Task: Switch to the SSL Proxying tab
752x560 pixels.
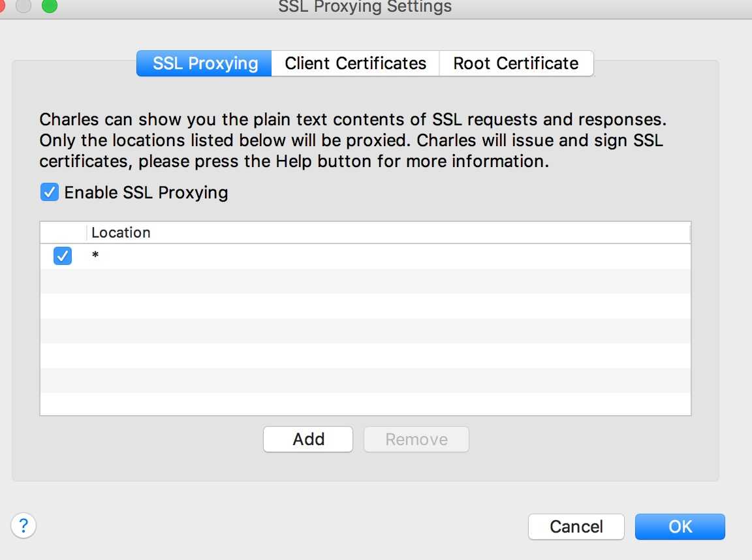Action: [x=204, y=63]
